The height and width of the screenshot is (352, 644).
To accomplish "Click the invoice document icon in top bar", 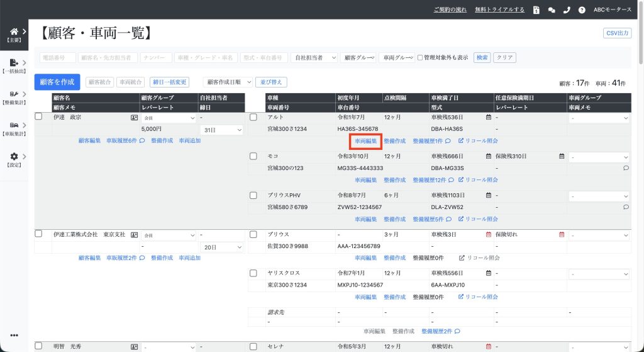I will 536,10.
